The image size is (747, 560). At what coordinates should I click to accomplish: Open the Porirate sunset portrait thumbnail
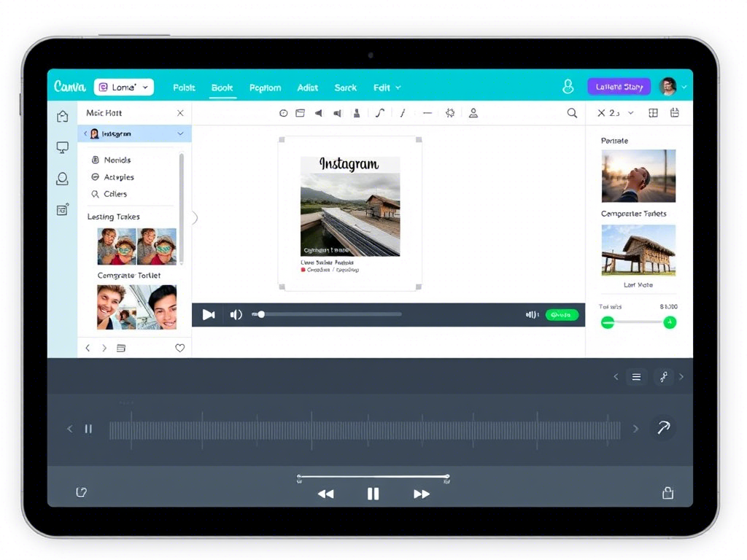coord(638,176)
